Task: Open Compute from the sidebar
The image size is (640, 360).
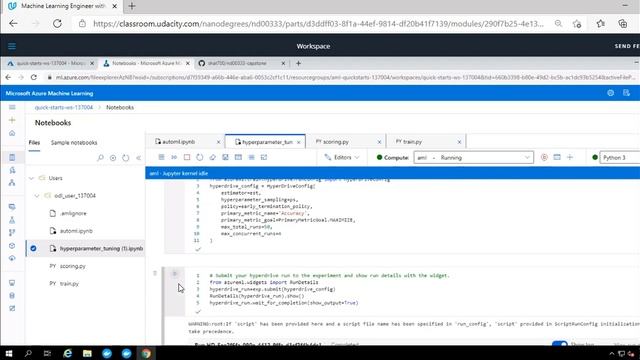Action: pos(12,282)
